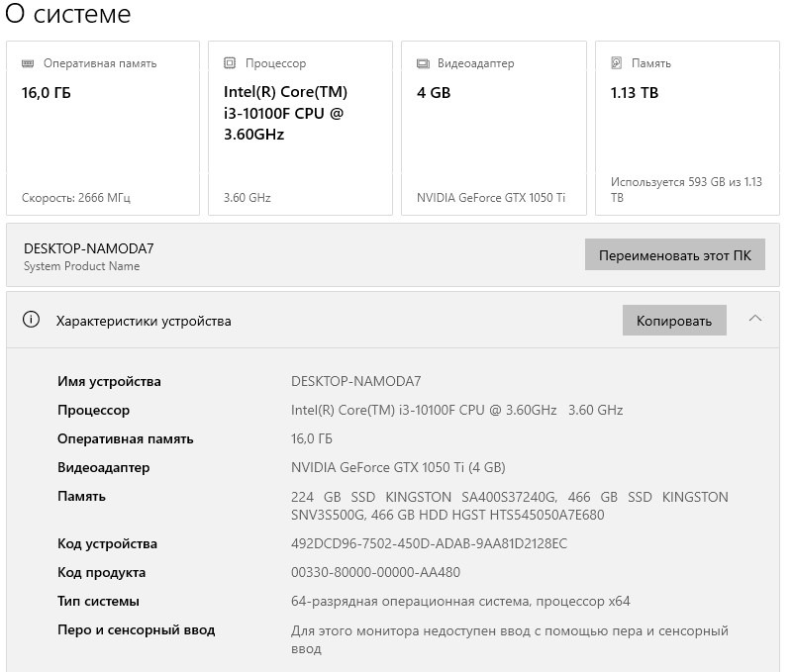Click the RAM icon in Оперативная память card
Screen dimensions: 793x672
29,63
